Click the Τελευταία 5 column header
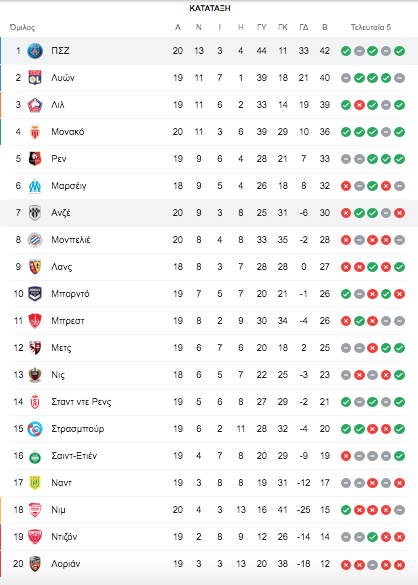Image resolution: width=418 pixels, height=585 pixels. pyautogui.click(x=371, y=27)
